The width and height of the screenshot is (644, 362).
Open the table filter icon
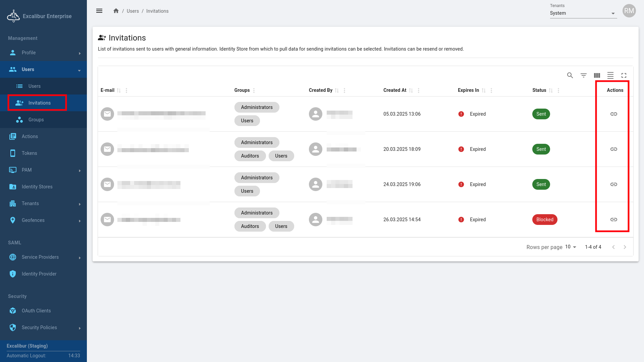tap(584, 75)
